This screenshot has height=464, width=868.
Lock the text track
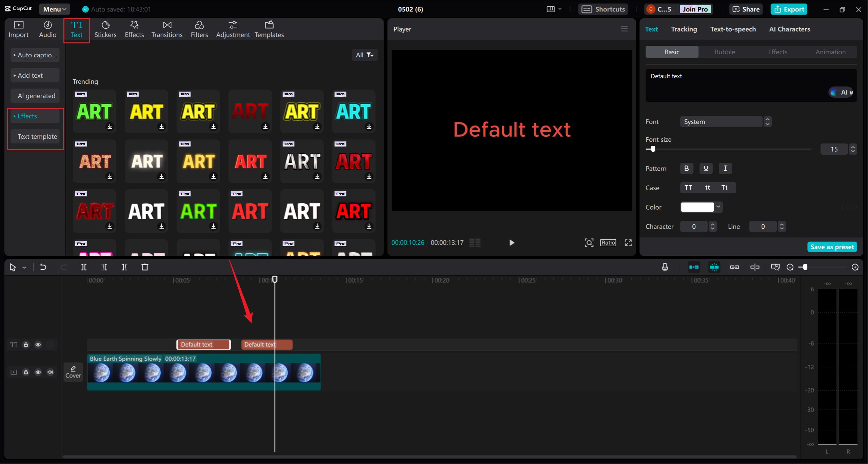(26, 345)
